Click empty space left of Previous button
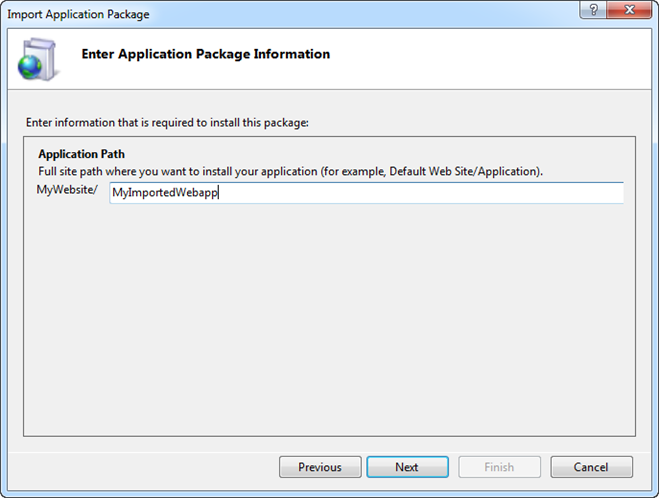 150,467
